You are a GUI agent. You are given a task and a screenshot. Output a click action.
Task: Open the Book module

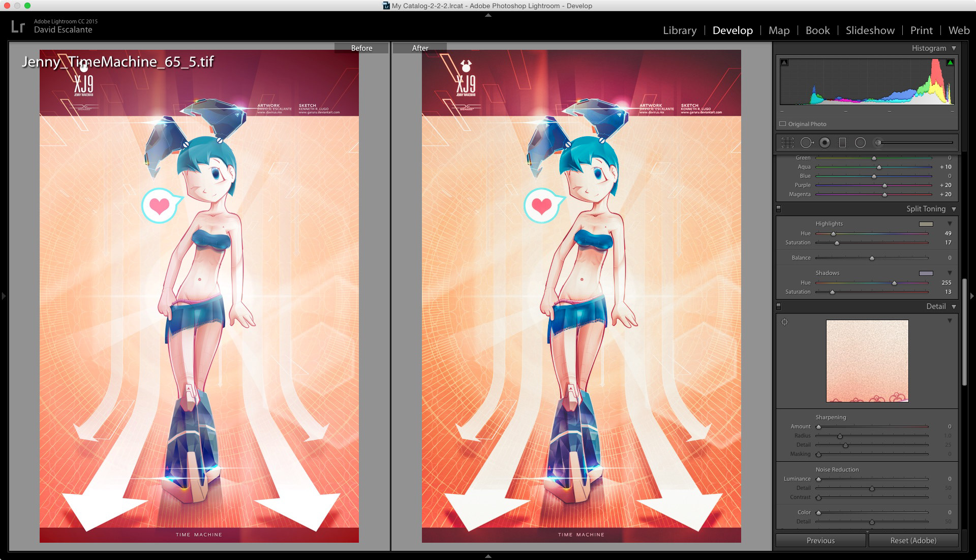817,30
